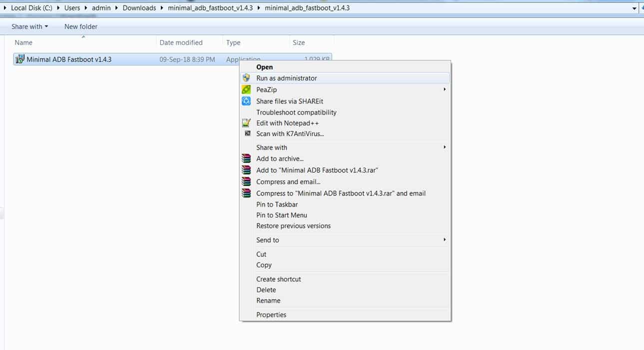Click the K7AntiVirus scan icon
Viewport: 644px width, 350px height.
(247, 133)
